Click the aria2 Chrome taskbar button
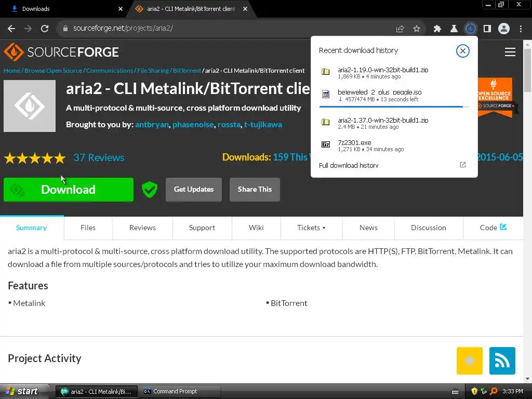Viewport: 532px width, 399px height. [x=96, y=392]
